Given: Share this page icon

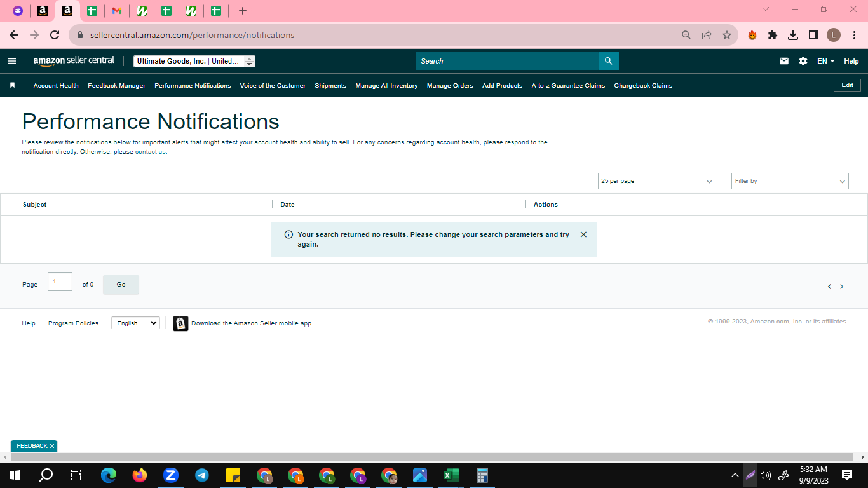Looking at the screenshot, I should [707, 35].
